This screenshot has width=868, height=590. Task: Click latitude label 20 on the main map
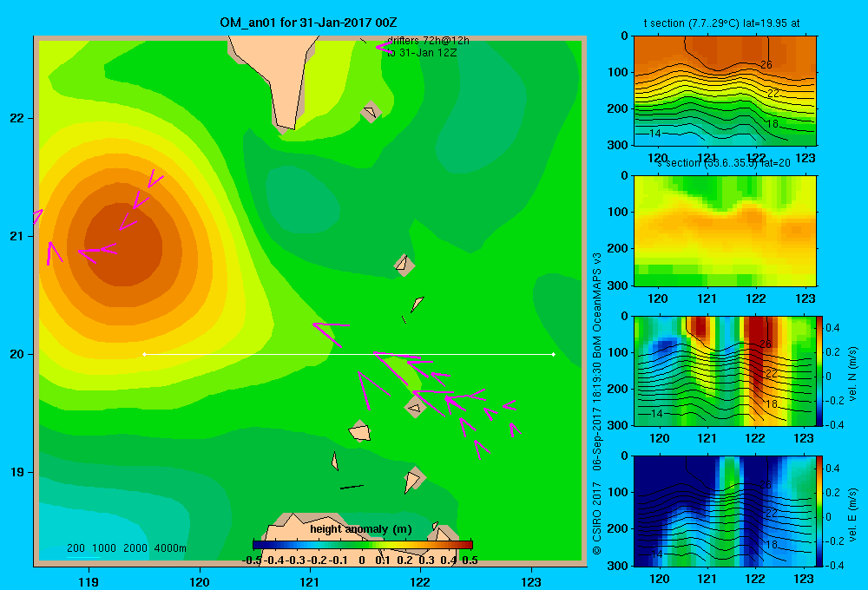pyautogui.click(x=16, y=354)
